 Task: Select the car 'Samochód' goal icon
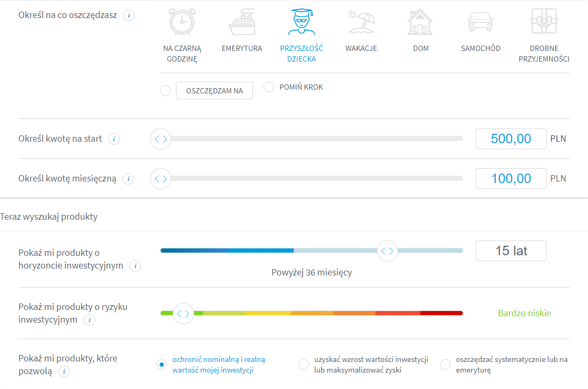[x=480, y=21]
